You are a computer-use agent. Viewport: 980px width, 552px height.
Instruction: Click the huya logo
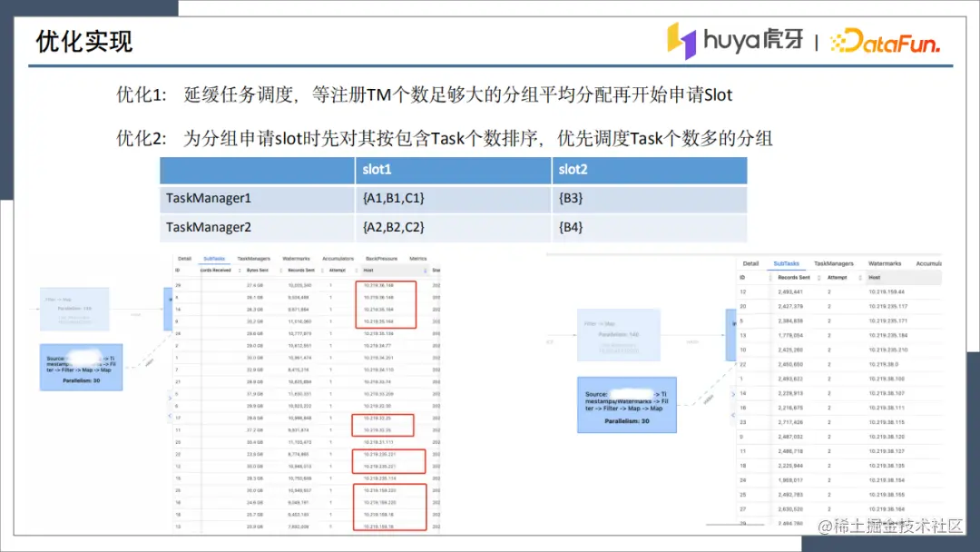click(x=736, y=41)
